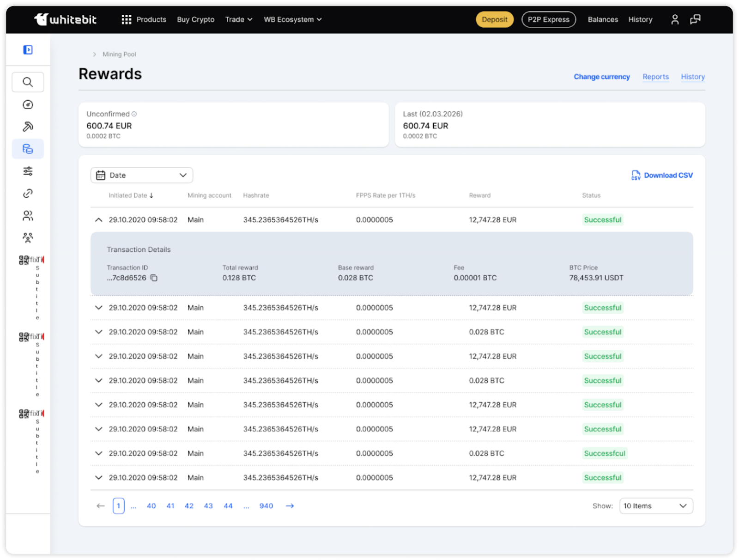739x560 pixels.
Task: Click the Change currency link
Action: click(601, 77)
